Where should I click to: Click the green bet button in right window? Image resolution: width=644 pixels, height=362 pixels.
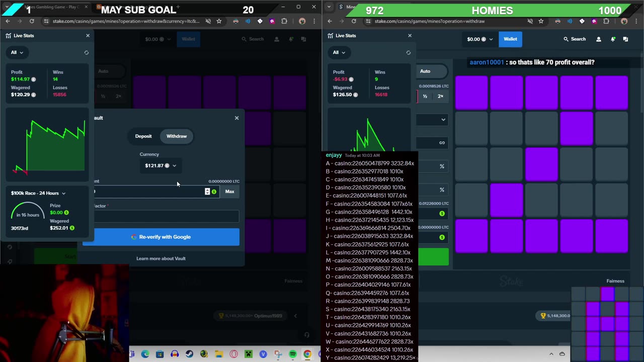pyautogui.click(x=433, y=257)
